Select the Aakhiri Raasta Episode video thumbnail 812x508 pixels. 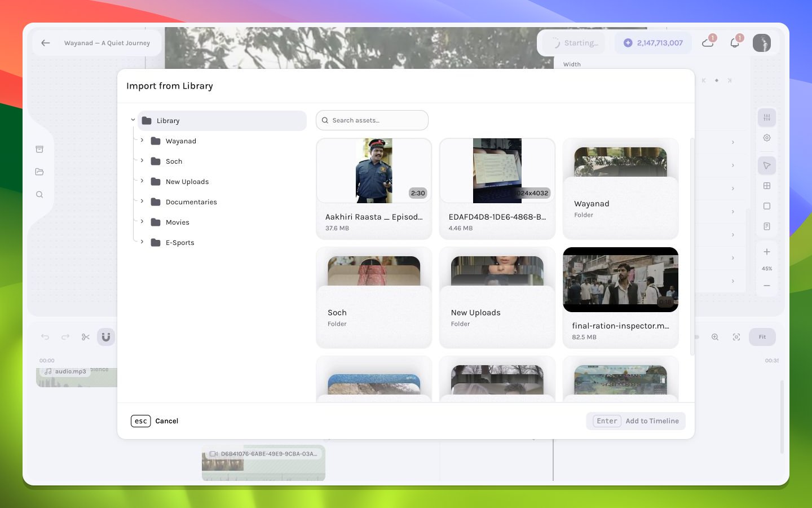374,170
